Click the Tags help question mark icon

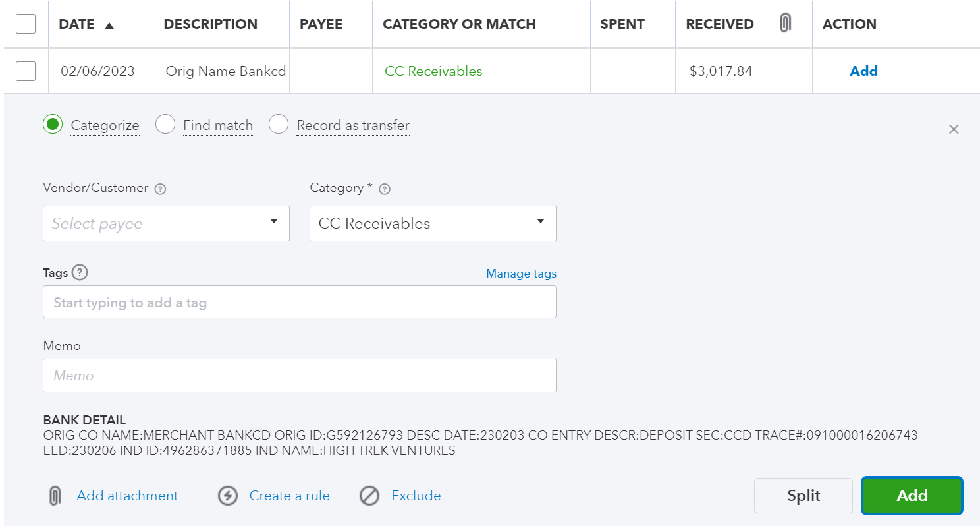pos(80,272)
